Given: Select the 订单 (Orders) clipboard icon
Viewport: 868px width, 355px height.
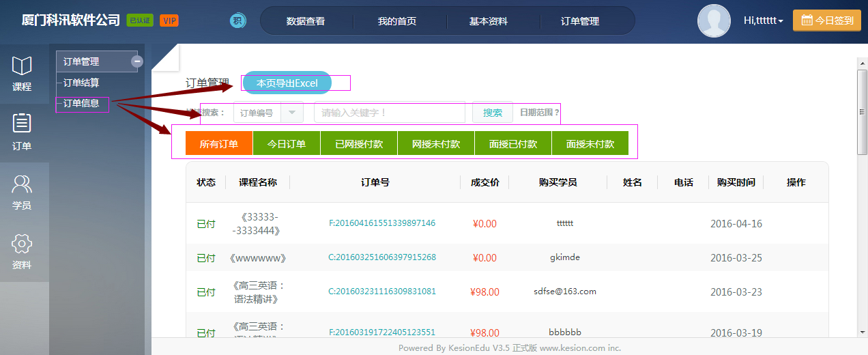Looking at the screenshot, I should tap(22, 132).
